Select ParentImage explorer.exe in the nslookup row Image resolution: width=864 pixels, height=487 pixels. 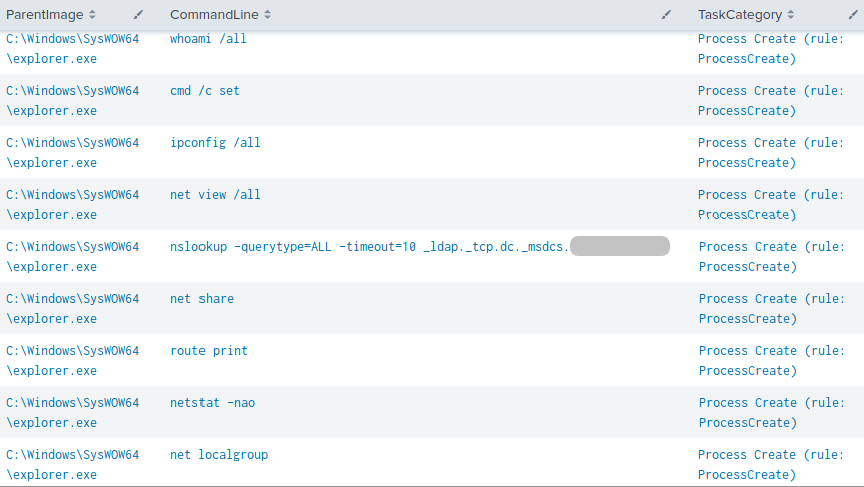(72, 256)
